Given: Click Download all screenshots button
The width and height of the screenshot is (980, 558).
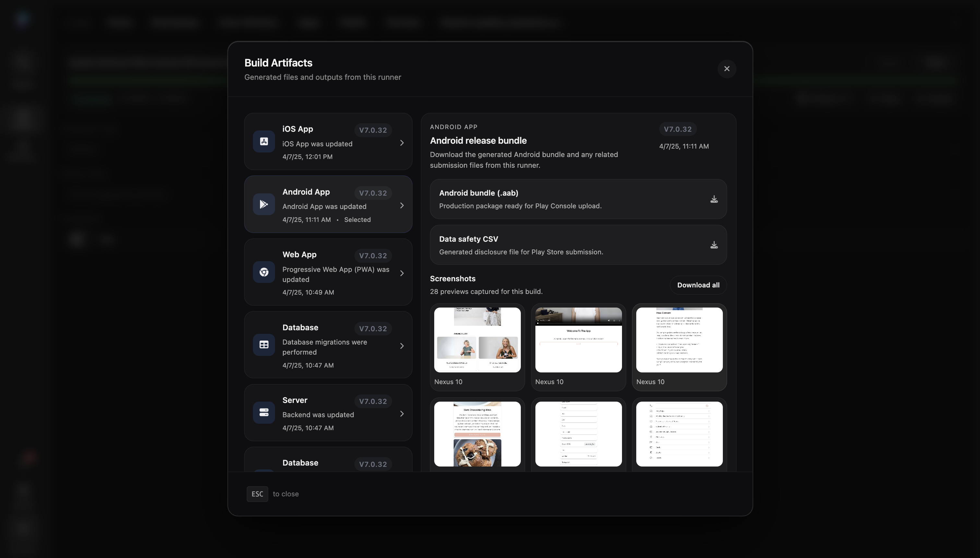Looking at the screenshot, I should [698, 285].
